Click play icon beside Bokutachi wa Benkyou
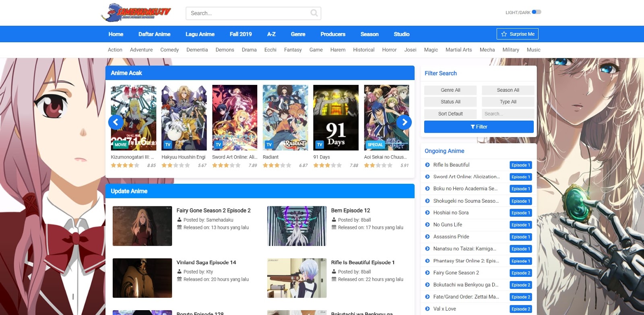644x315 pixels. pos(427,284)
